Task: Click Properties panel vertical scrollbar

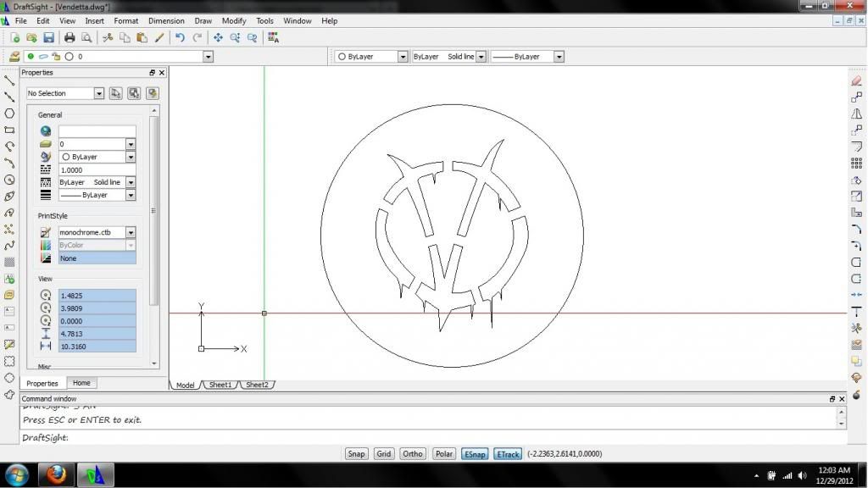Action: [154, 211]
